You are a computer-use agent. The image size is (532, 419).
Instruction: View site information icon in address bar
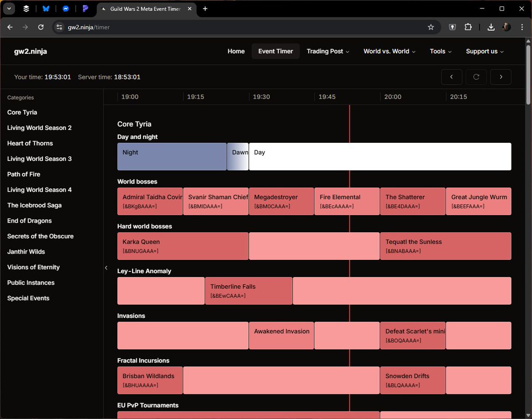click(59, 27)
